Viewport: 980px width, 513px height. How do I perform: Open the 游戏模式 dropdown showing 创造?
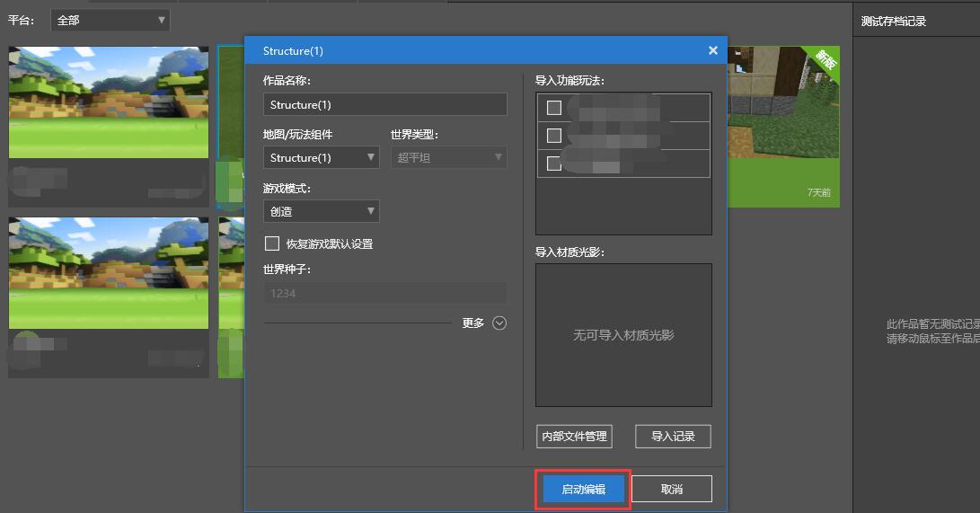pyautogui.click(x=321, y=212)
